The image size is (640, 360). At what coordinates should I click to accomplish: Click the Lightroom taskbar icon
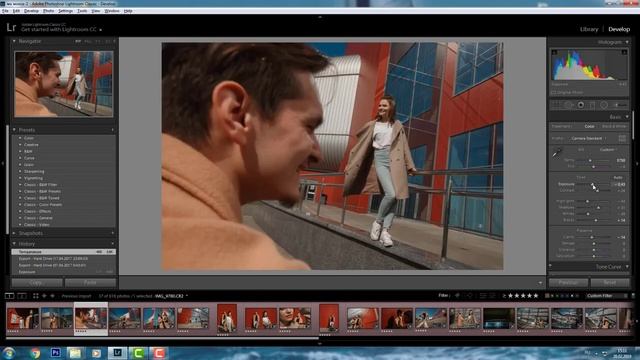point(117,353)
